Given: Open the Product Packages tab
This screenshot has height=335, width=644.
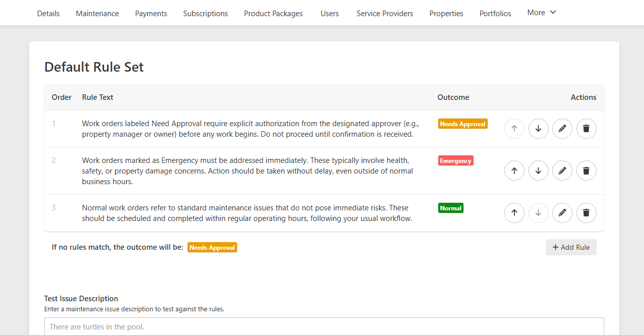Looking at the screenshot, I should pyautogui.click(x=273, y=14).
